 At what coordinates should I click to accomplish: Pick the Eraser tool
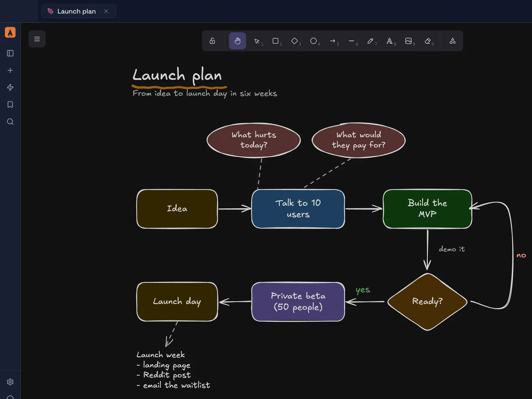(x=428, y=41)
